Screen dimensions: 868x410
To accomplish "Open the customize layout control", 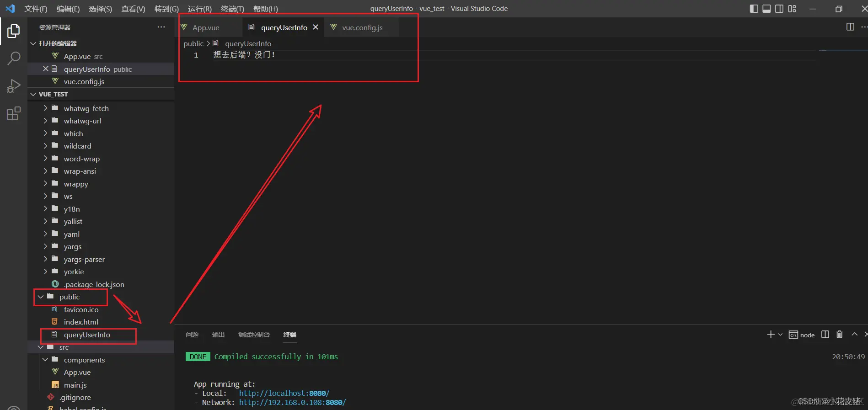I will (x=792, y=9).
